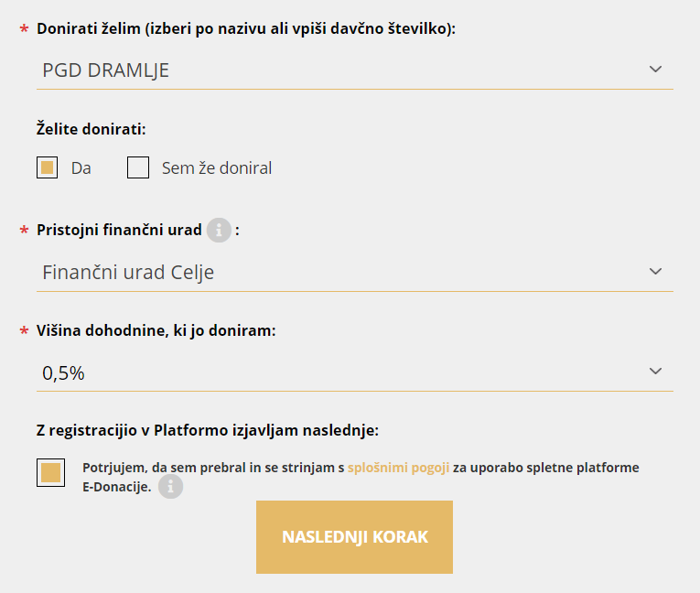700x593 pixels.
Task: Click chevron arrow of Finančni urad Celje
Action: [654, 272]
